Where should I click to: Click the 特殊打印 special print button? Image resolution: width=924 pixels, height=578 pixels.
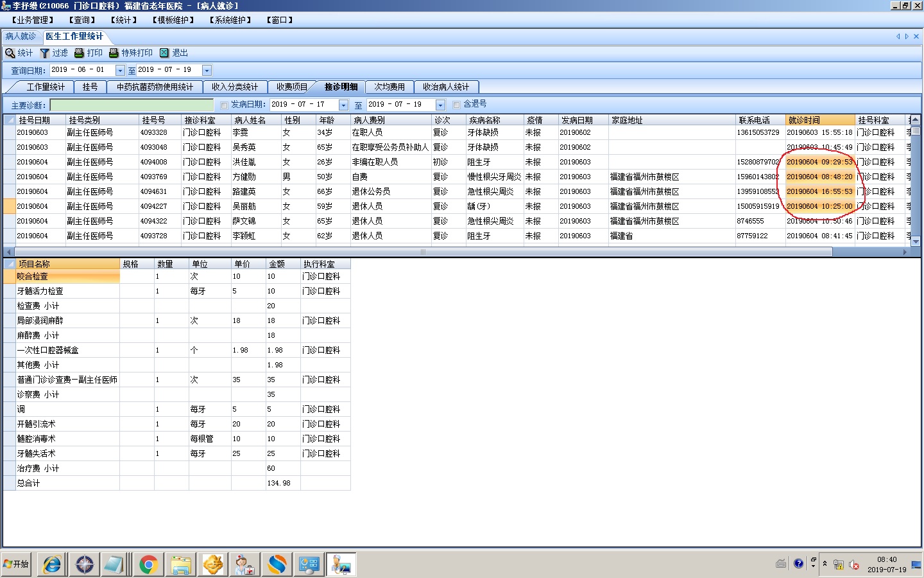131,53
